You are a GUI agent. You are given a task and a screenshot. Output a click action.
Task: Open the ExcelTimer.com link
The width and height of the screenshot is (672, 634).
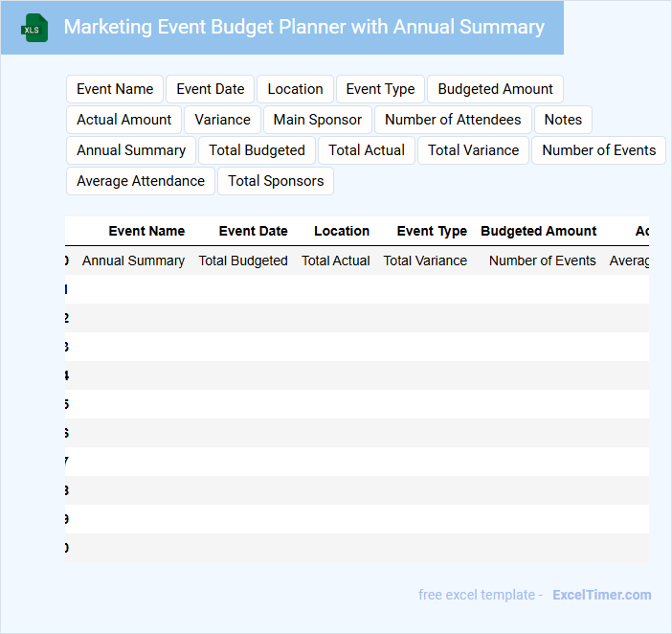(x=601, y=595)
